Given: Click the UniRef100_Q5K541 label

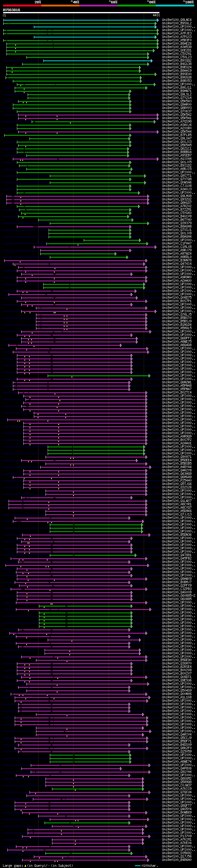Looking at the screenshot, I should [x=177, y=118].
